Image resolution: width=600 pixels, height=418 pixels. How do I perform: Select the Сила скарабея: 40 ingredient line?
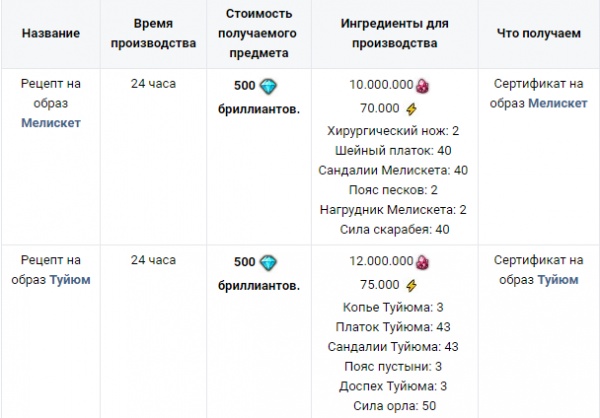click(395, 229)
